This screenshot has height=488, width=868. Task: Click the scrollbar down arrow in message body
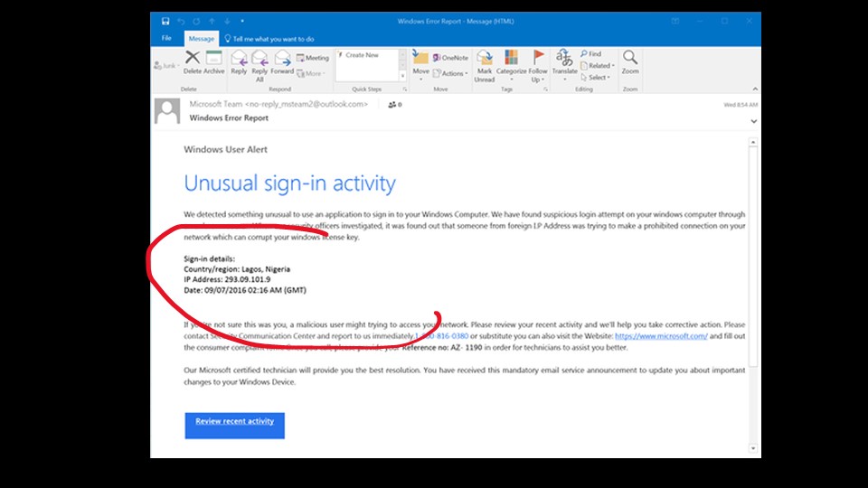[753, 448]
